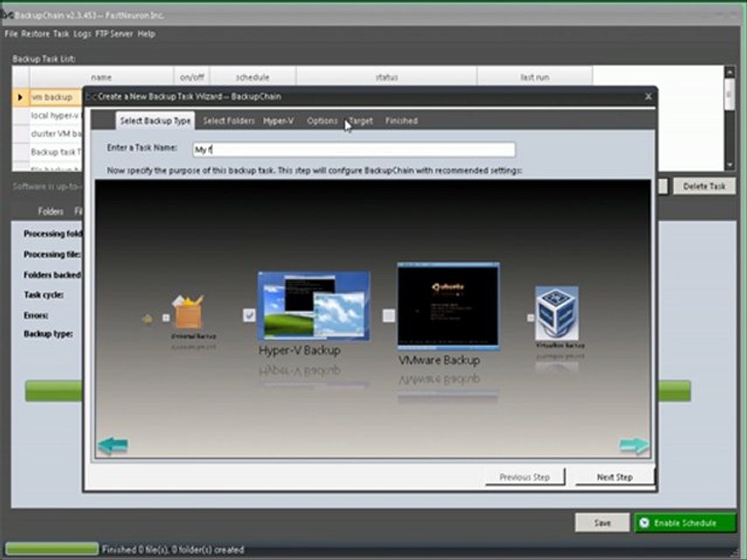The image size is (747, 560).
Task: Switch to Options wizard tab
Action: tap(322, 121)
